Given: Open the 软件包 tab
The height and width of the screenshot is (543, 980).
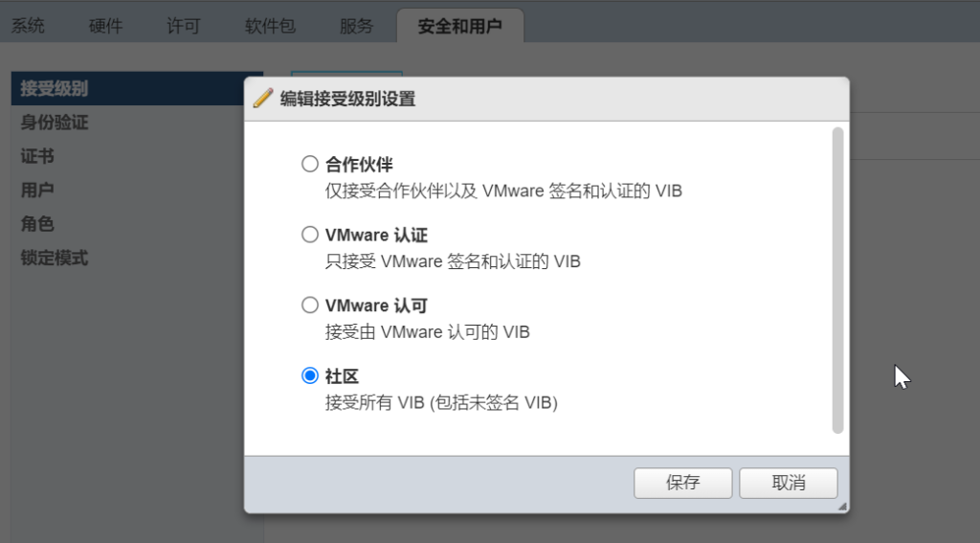Looking at the screenshot, I should pyautogui.click(x=270, y=26).
